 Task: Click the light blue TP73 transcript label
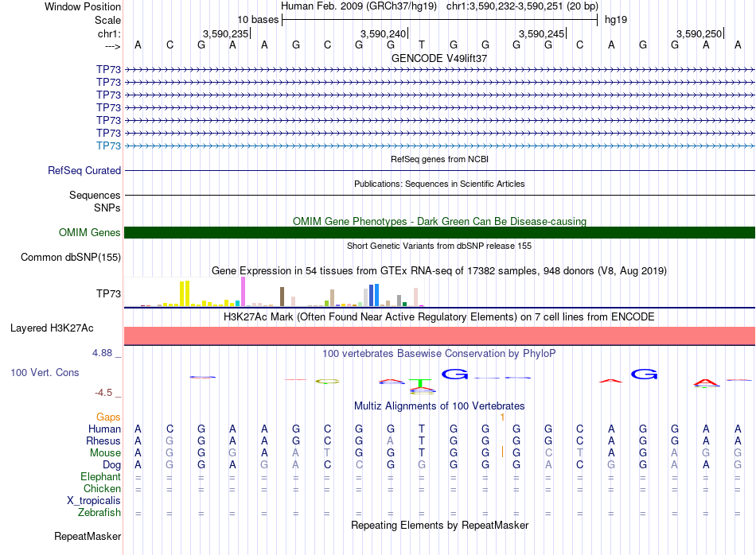tap(108, 146)
